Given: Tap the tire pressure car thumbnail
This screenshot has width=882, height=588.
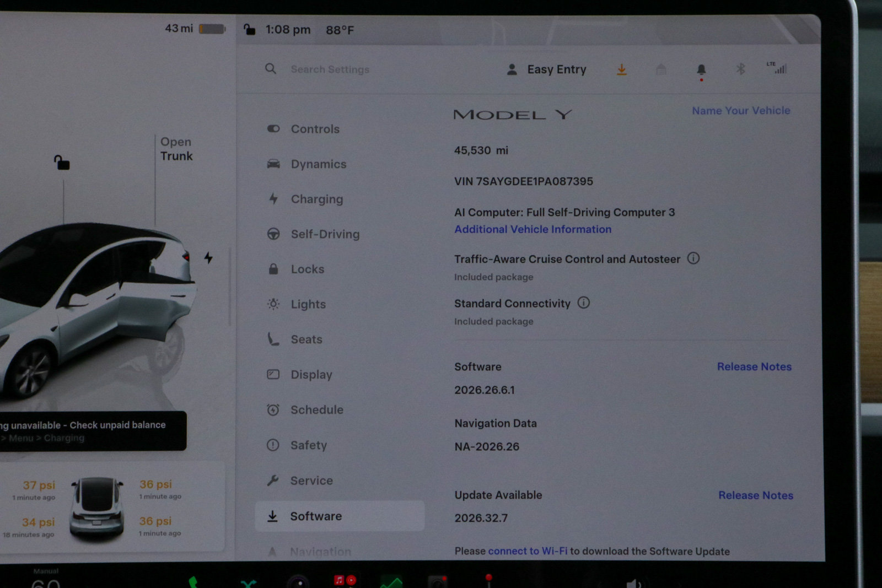Looking at the screenshot, I should (x=97, y=508).
